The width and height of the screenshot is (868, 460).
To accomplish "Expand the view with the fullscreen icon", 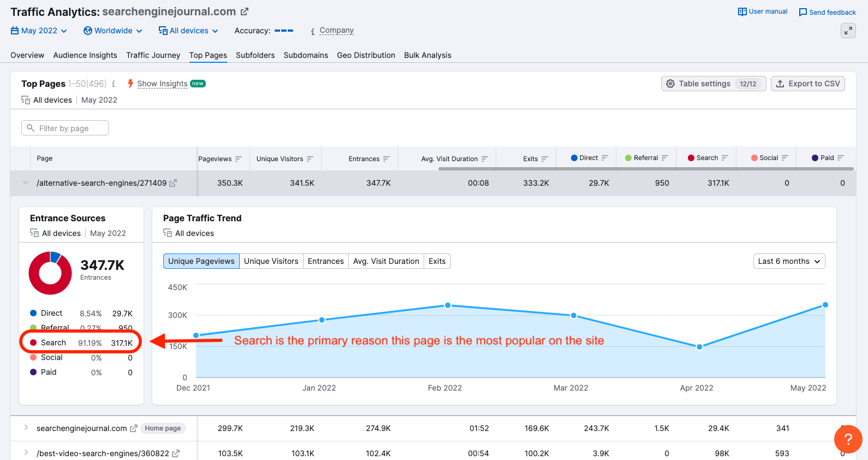I will (848, 31).
